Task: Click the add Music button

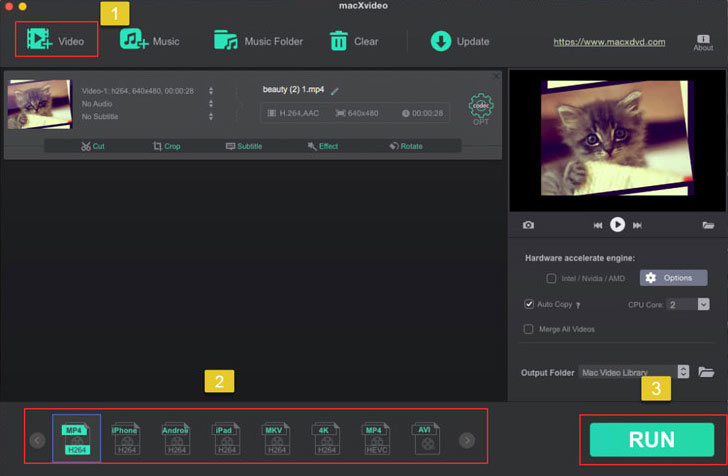Action: click(150, 40)
